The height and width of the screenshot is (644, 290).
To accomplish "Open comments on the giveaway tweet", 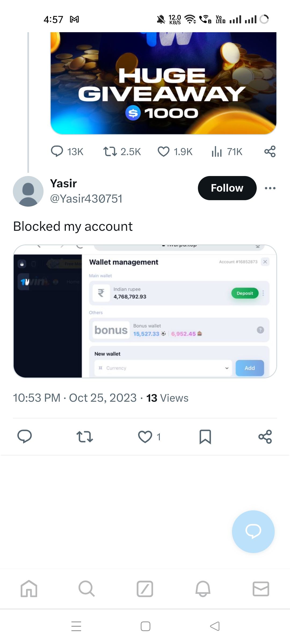I will [57, 151].
